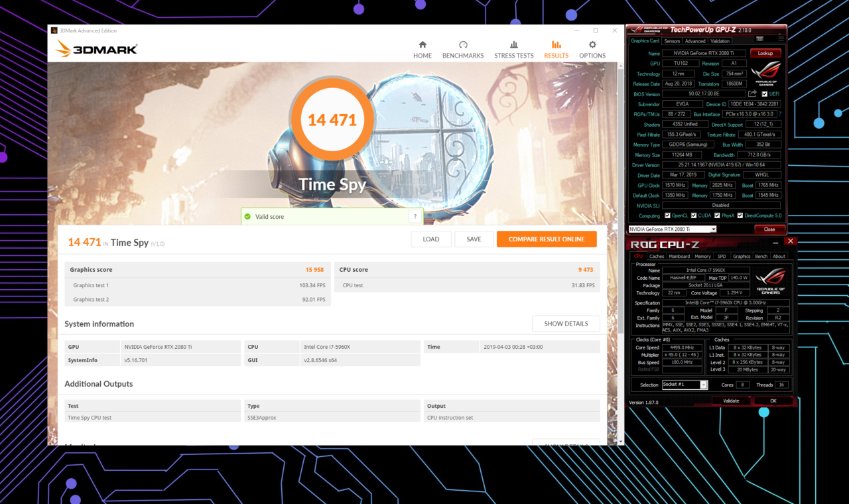Click the BIOS share/export icon in GPU-Z

pyautogui.click(x=752, y=94)
